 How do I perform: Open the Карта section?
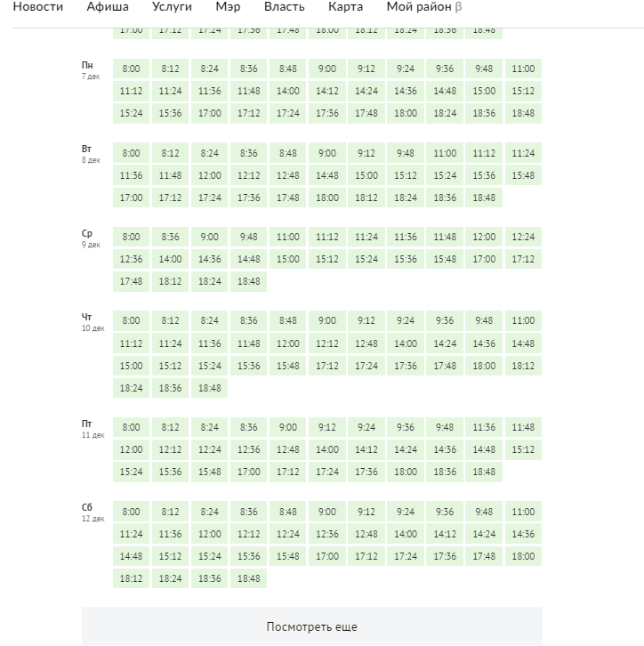[x=345, y=7]
